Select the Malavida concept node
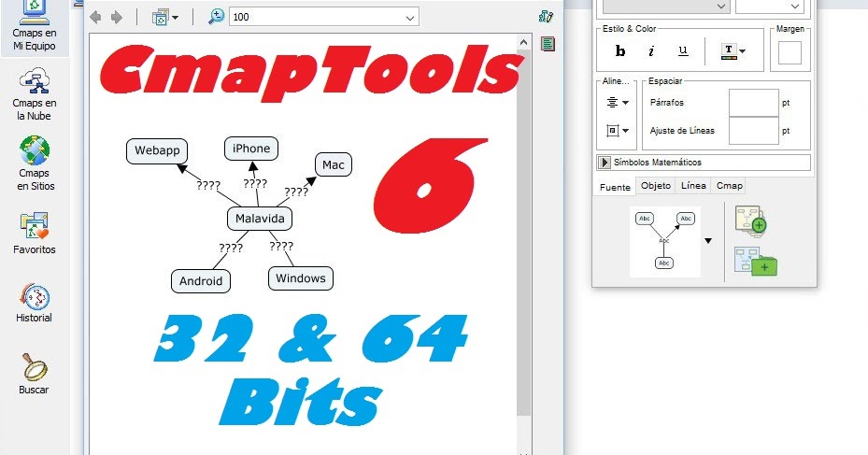This screenshot has width=868, height=455. [x=260, y=219]
